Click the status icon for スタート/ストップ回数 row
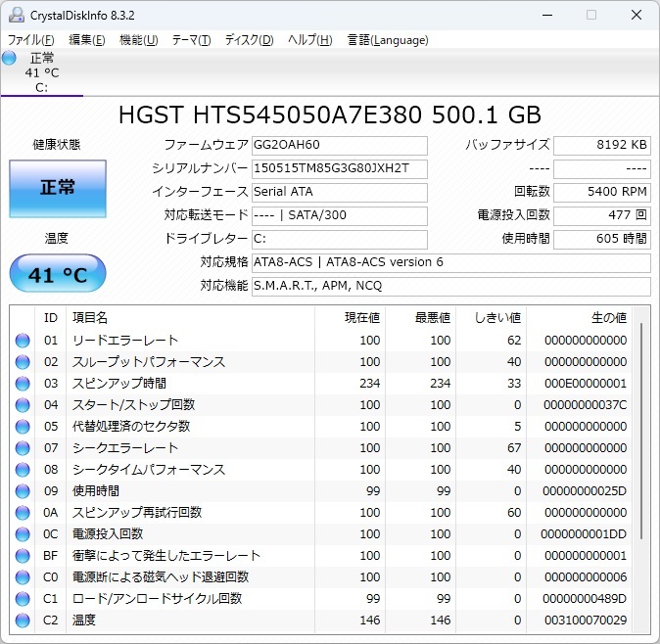660x644 pixels. (x=23, y=405)
